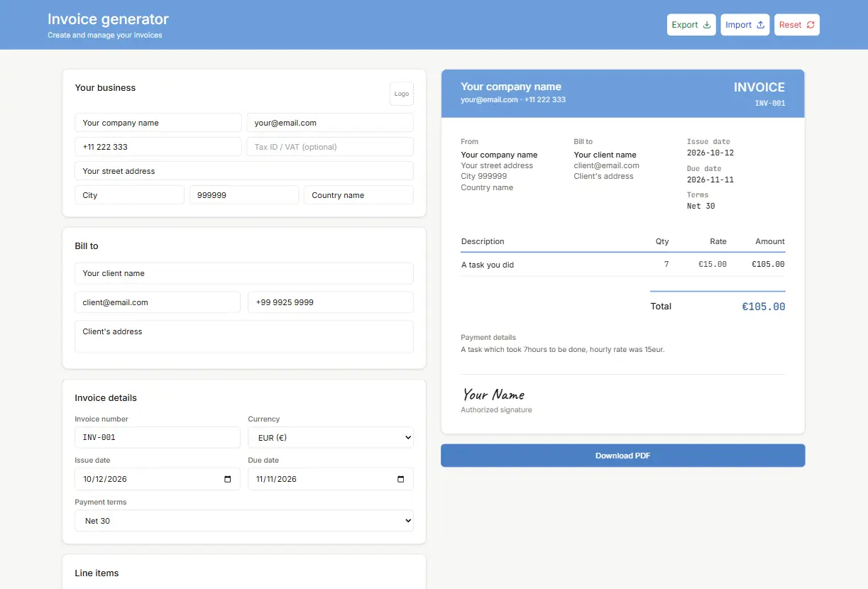Click the line amount €105.00 in table row

[768, 265]
